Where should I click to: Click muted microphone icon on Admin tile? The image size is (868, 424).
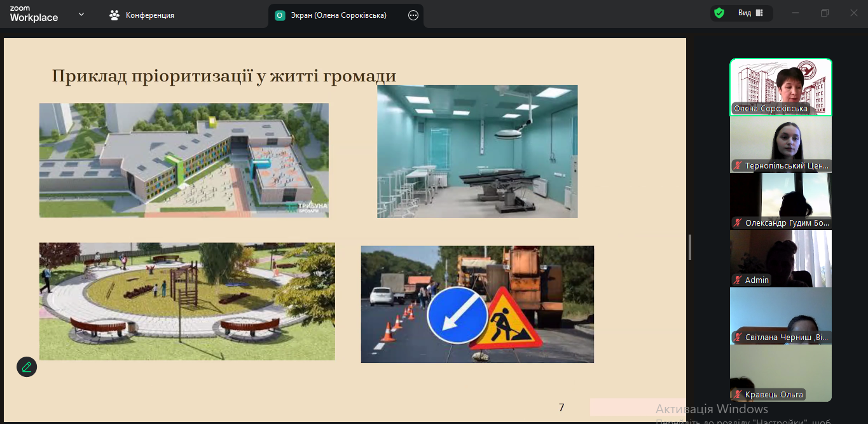click(738, 280)
